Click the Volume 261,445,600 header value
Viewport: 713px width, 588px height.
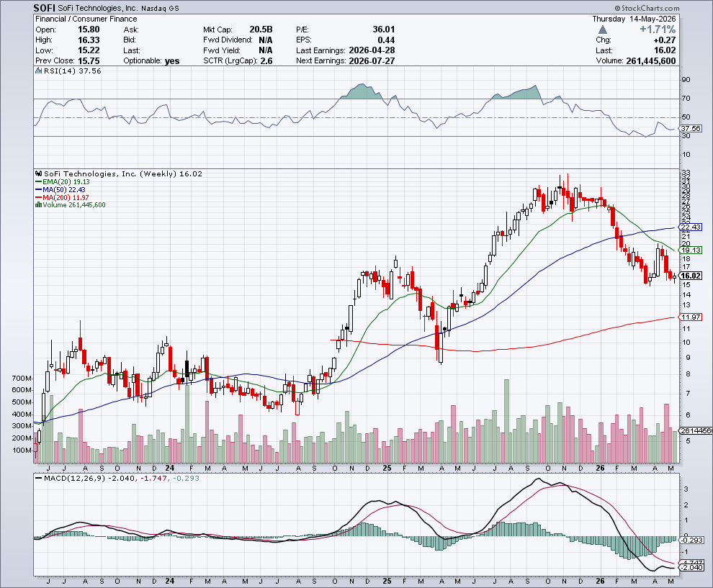coord(651,61)
